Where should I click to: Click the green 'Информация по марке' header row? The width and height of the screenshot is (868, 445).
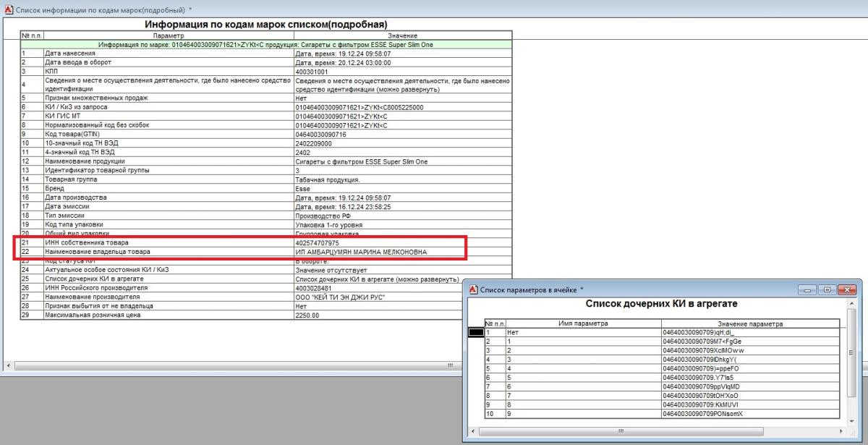tap(266, 44)
